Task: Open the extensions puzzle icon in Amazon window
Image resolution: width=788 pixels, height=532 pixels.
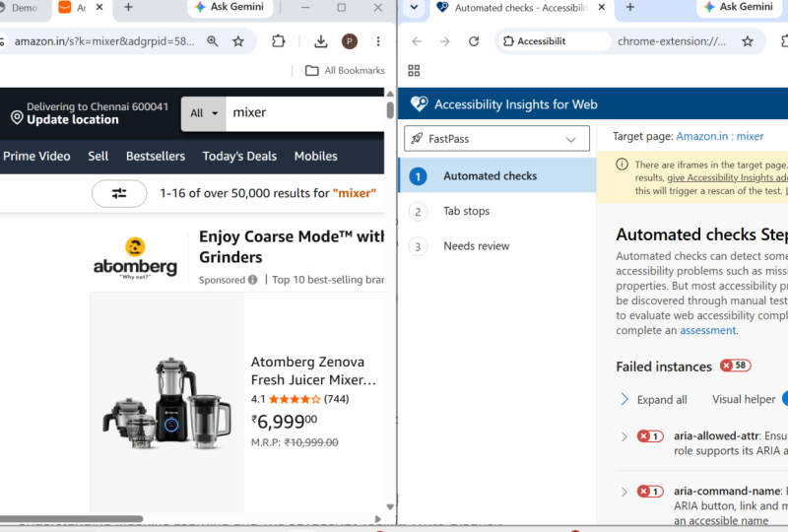Action: 279,41
